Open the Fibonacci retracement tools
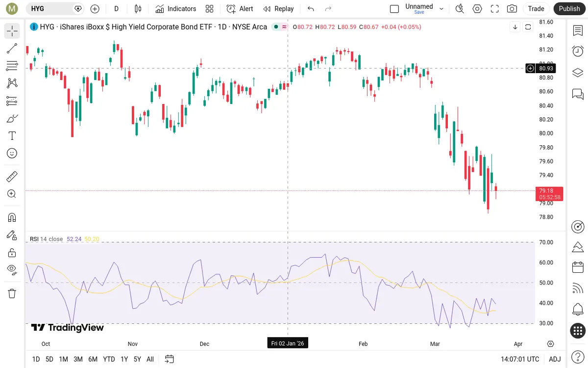The width and height of the screenshot is (588, 368). pyautogui.click(x=12, y=66)
